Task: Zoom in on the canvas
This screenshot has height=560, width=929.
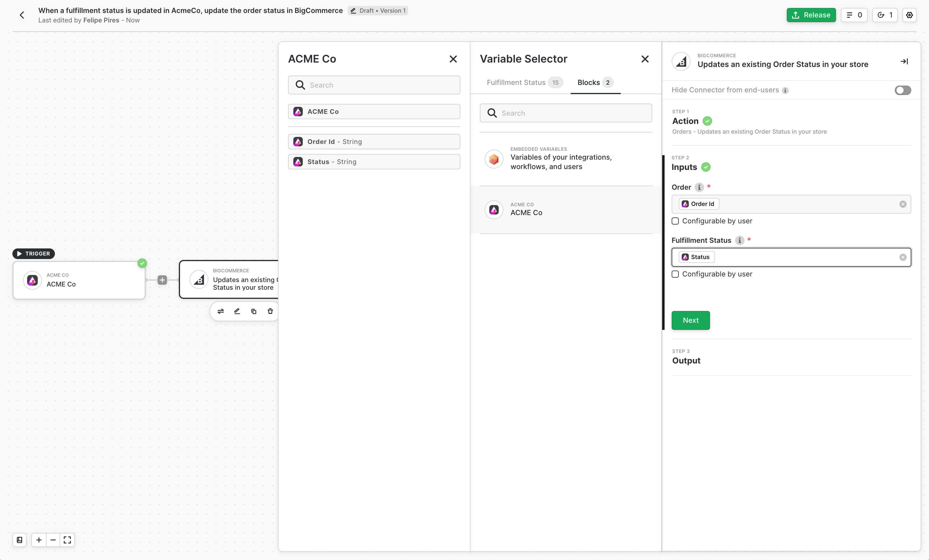Action: pos(39,540)
